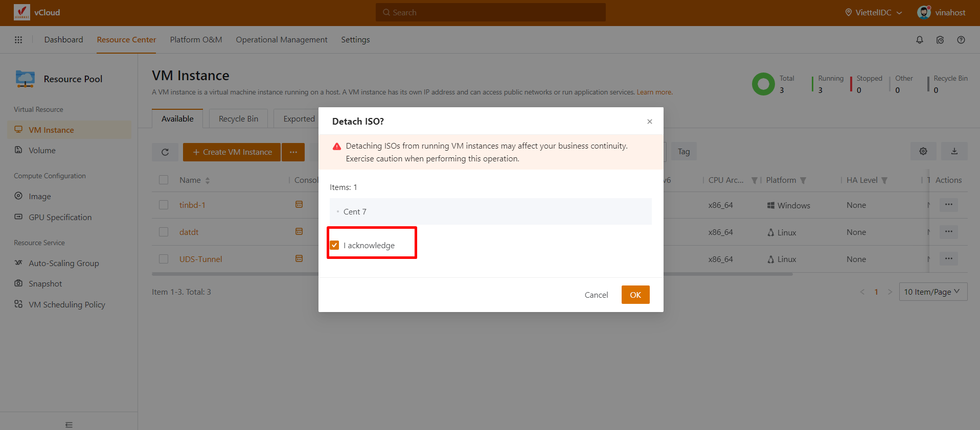Image resolution: width=980 pixels, height=430 pixels.
Task: Click the export download icon
Action: click(954, 151)
